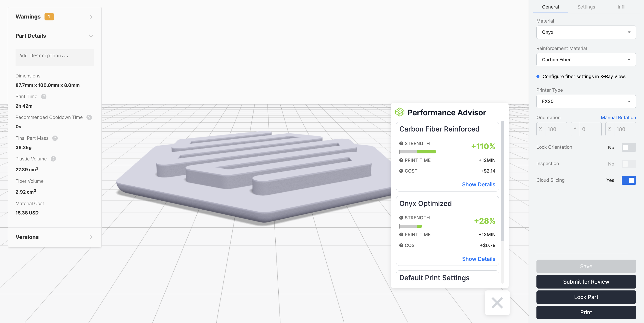Open the Material dropdown showing Onyx
Image resolution: width=644 pixels, height=323 pixels.
[586, 32]
